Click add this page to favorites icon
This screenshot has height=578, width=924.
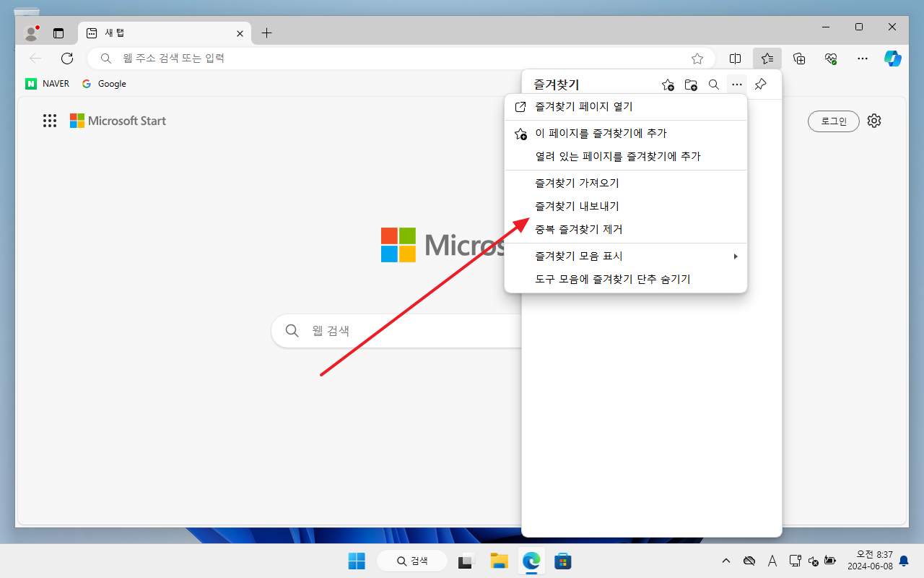pos(668,85)
